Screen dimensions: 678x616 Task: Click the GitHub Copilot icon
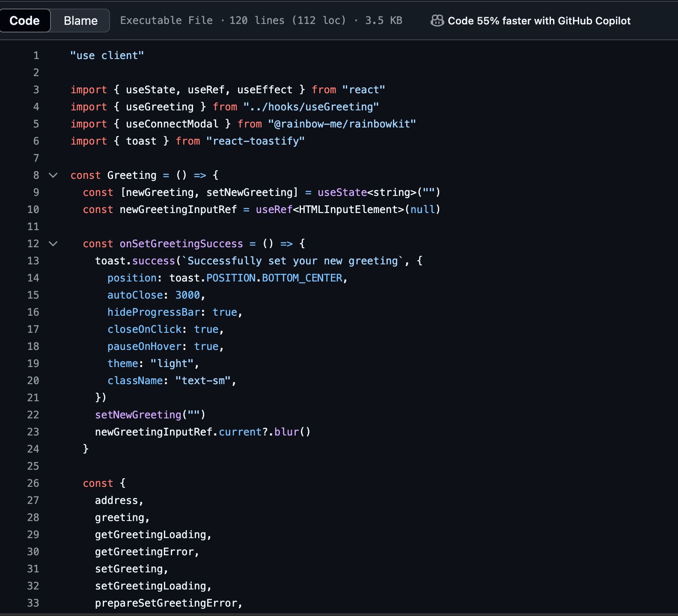437,21
